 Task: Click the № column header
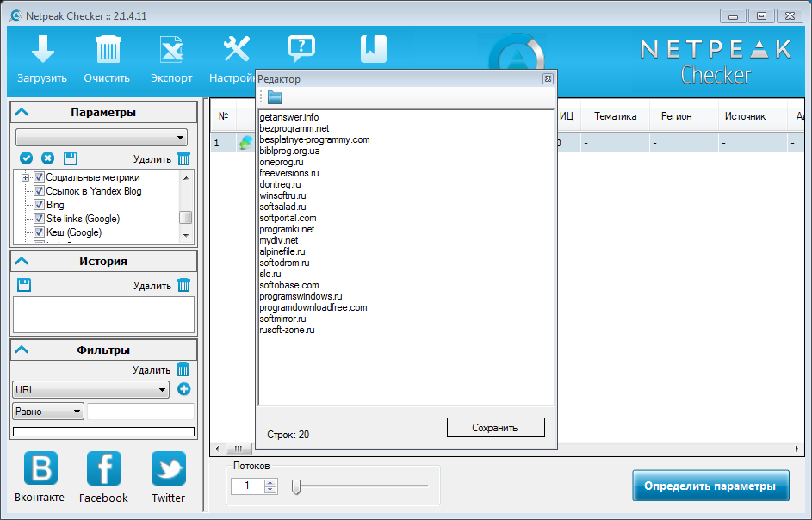pyautogui.click(x=224, y=116)
